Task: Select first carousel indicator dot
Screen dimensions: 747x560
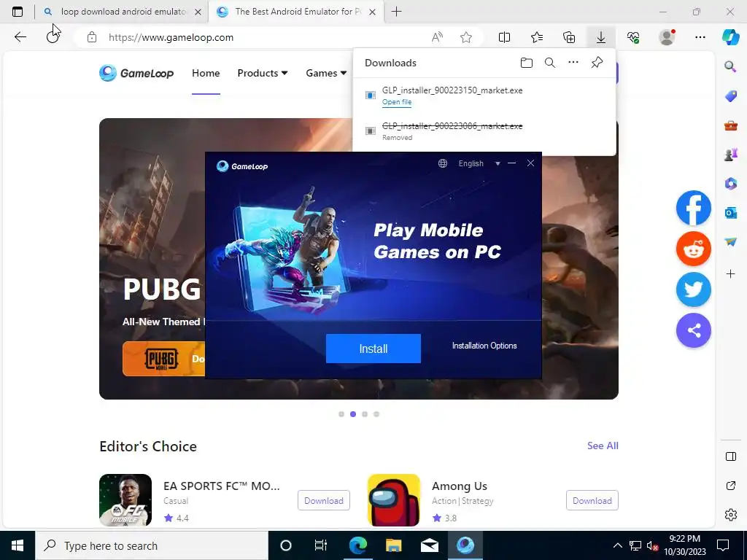Action: (x=341, y=414)
